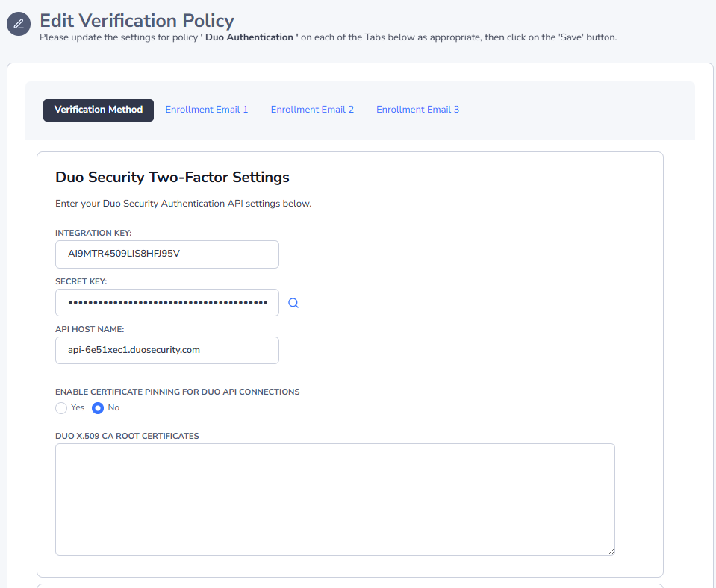Click the 'ENABLE CERTIFICATE PINNING FOR DUO API CONNECTIONS' label
The image size is (716, 588).
coord(177,392)
